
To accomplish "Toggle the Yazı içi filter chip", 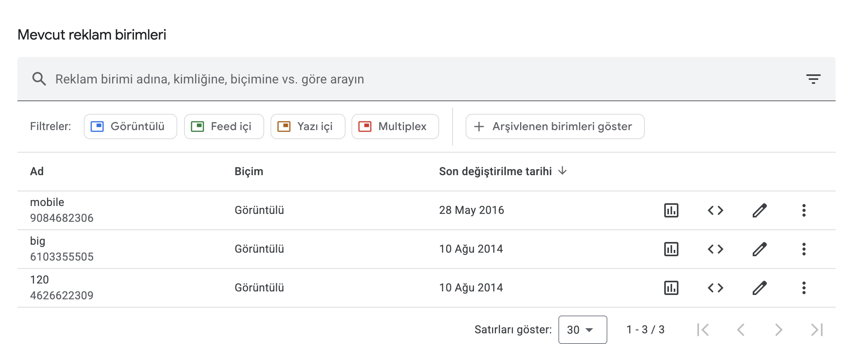I will (x=308, y=127).
